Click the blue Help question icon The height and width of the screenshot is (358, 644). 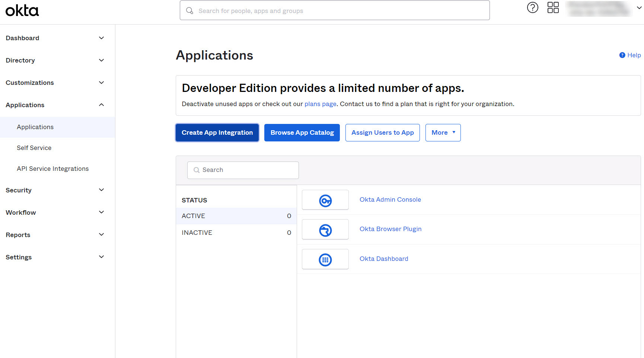point(622,55)
